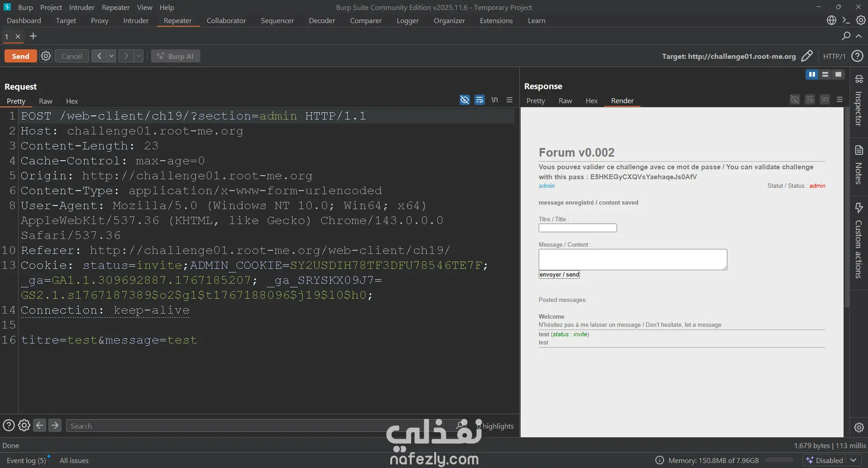Go forward to next request arrow
The image size is (868, 468).
coord(126,56)
